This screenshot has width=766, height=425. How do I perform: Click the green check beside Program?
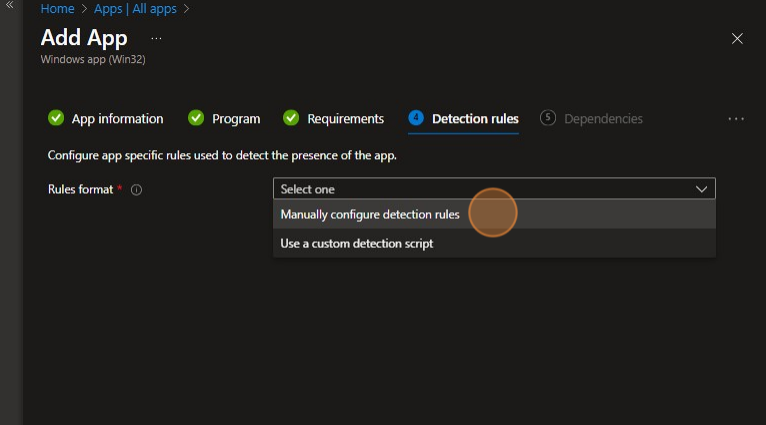point(196,118)
